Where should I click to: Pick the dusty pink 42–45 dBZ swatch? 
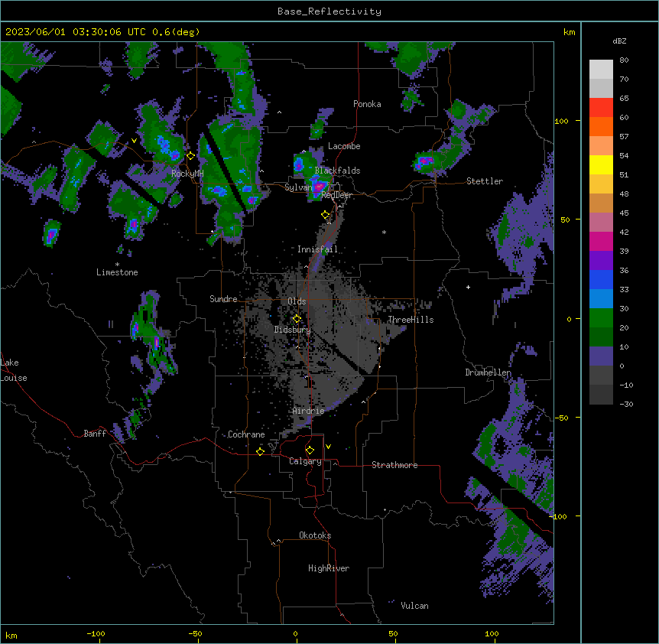[601, 223]
